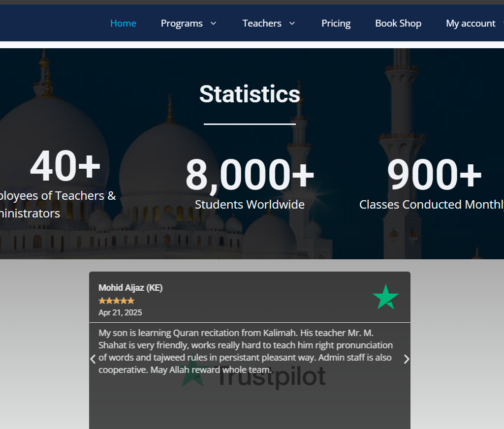Click the review text about Quran recitation
The width and height of the screenshot is (504, 429).
click(x=246, y=351)
